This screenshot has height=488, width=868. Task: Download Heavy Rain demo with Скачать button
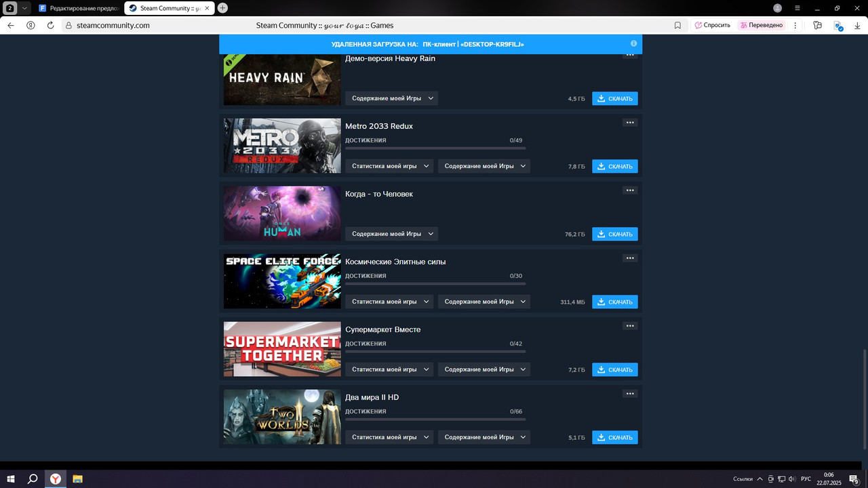(x=615, y=98)
